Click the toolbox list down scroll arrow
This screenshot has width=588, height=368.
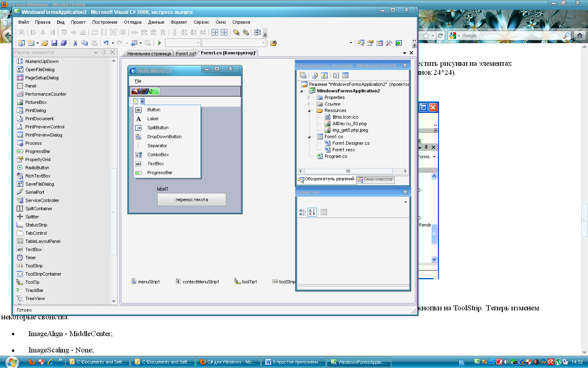pyautogui.click(x=114, y=301)
